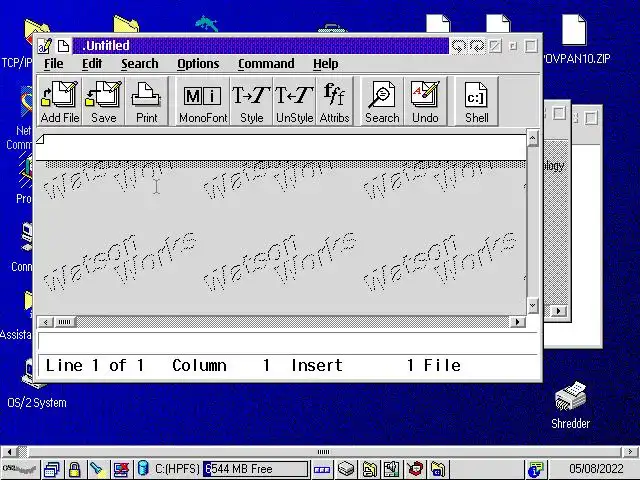This screenshot has height=480, width=640.
Task: Apply the Style tool
Action: [x=251, y=101]
